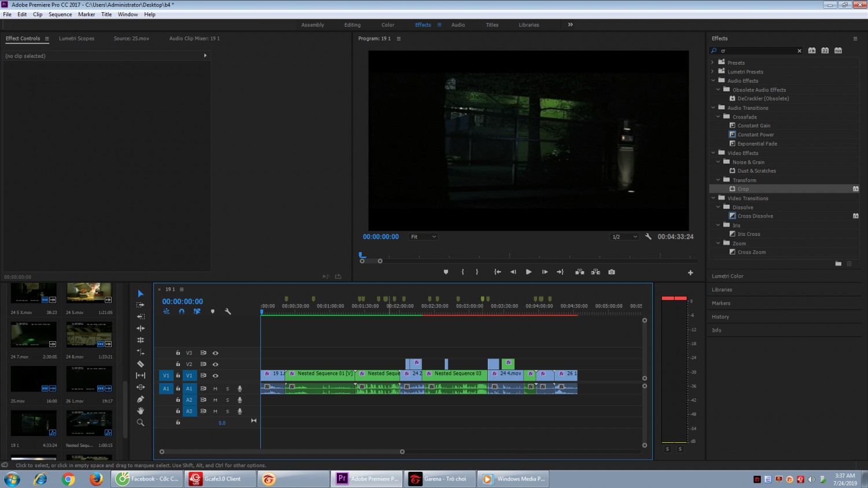Click the Extract button in Program monitor

pyautogui.click(x=595, y=272)
